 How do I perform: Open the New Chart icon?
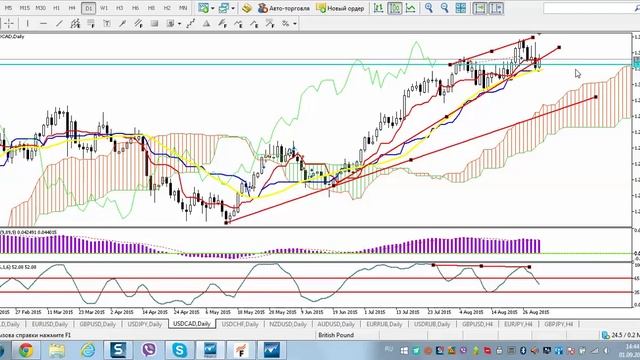tap(203, 8)
